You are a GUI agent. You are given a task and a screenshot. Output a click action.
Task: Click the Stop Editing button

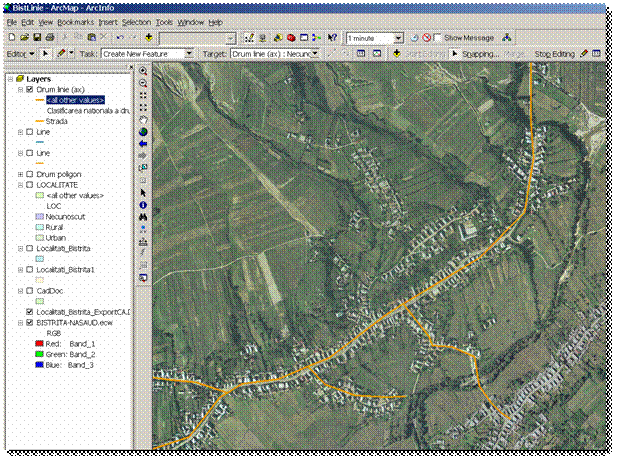point(555,53)
